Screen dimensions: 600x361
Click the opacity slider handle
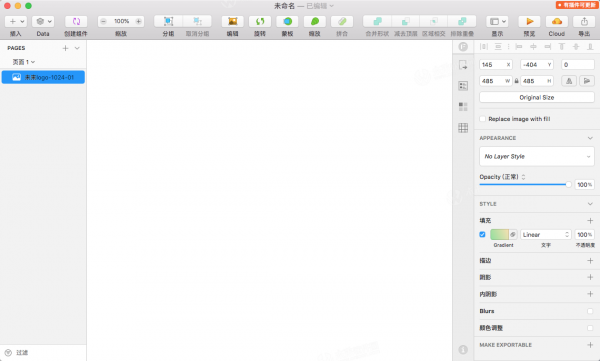(x=569, y=185)
